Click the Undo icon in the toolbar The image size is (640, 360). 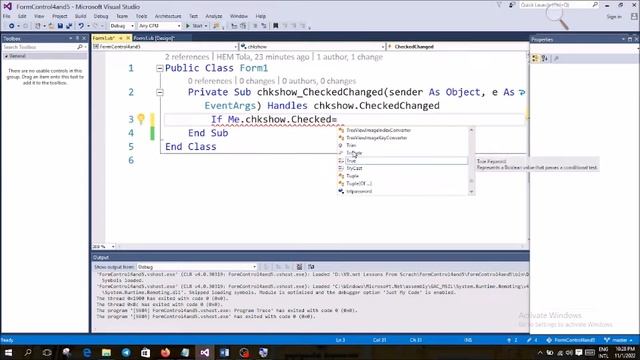coord(81,26)
